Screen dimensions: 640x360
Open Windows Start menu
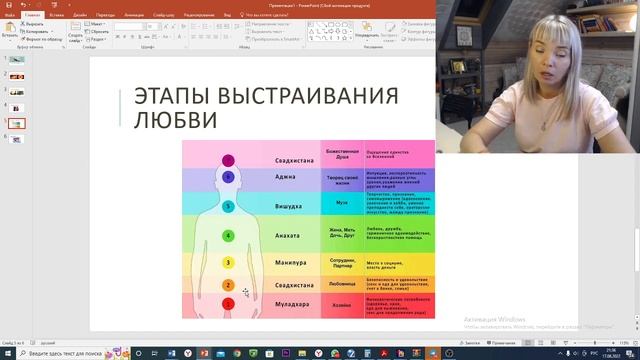pos(8,353)
